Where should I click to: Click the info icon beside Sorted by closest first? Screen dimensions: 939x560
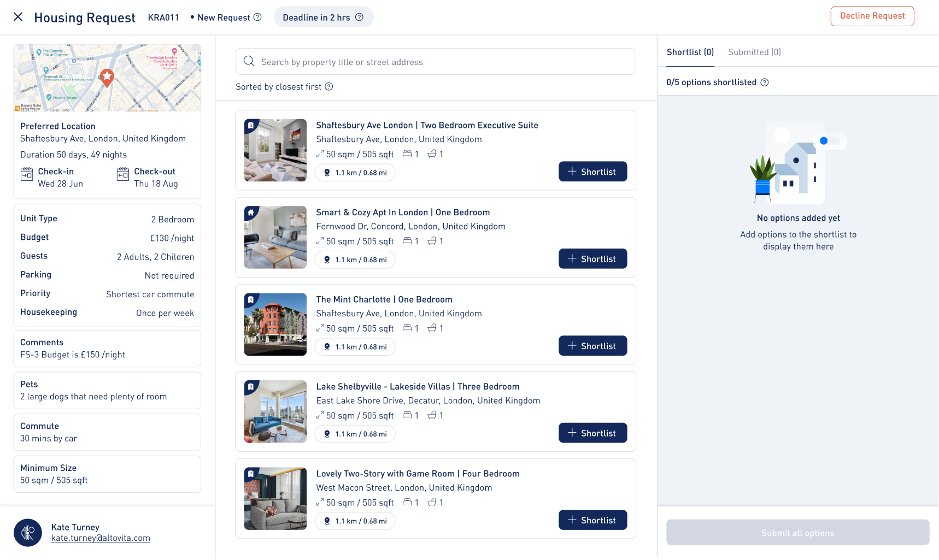click(328, 86)
